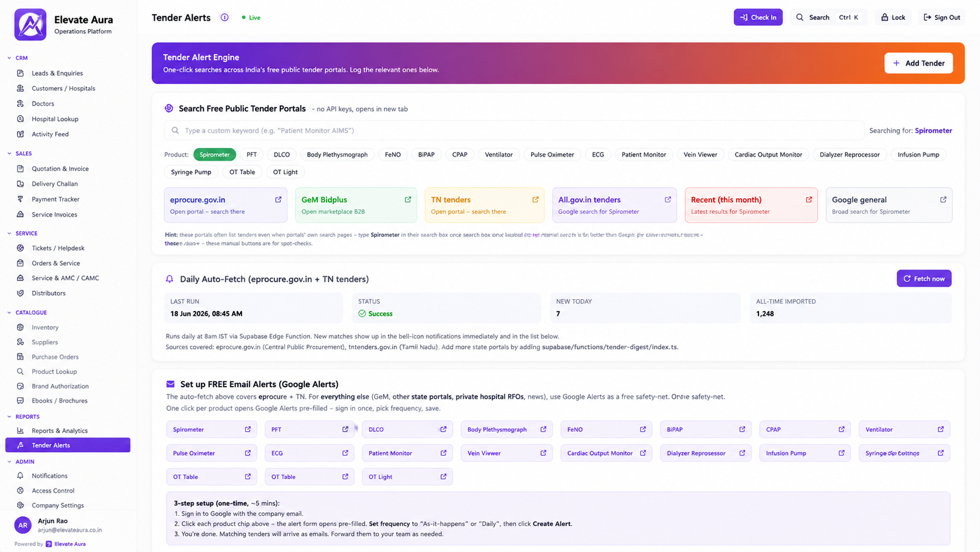980x552 pixels.
Task: Click the AR user avatar
Action: pos(23,525)
